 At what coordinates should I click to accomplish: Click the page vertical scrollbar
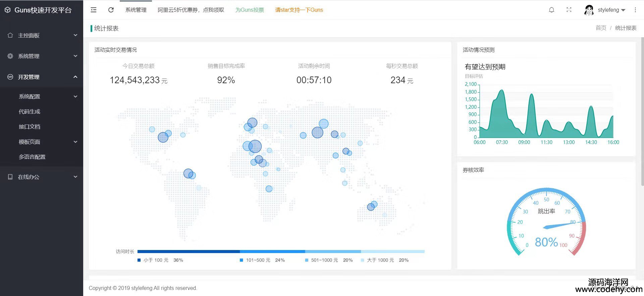[x=642, y=111]
